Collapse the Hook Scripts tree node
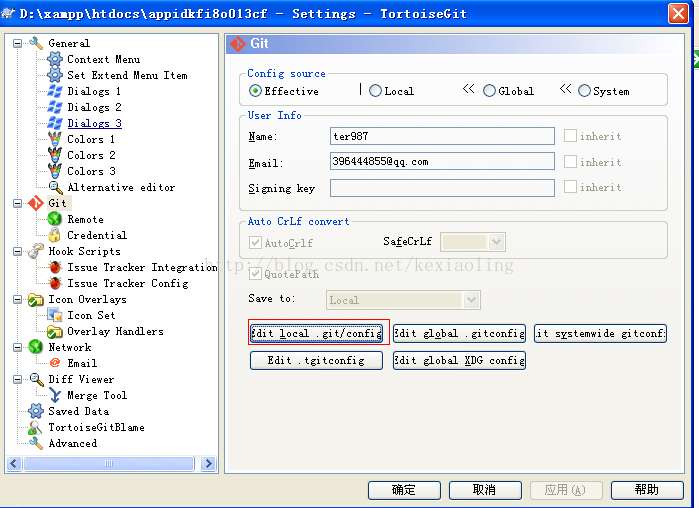Image resolution: width=699 pixels, height=508 pixels. (x=17, y=251)
